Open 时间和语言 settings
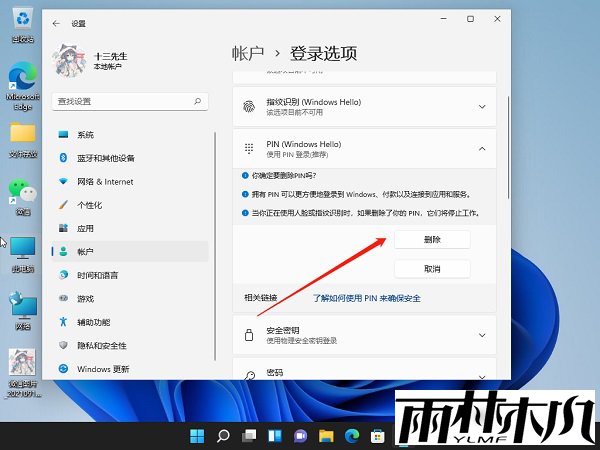This screenshot has width=600, height=450. pos(130,275)
